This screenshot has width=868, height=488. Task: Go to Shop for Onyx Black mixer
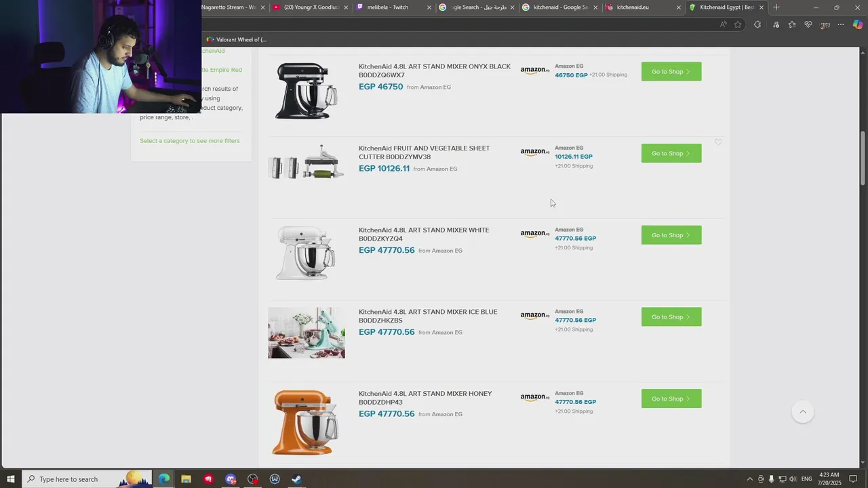point(671,71)
